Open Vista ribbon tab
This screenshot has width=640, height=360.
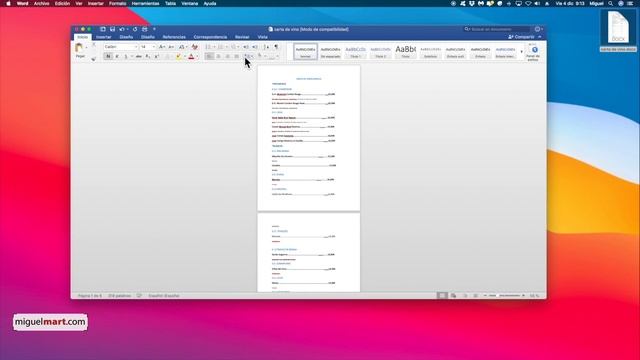(x=262, y=37)
